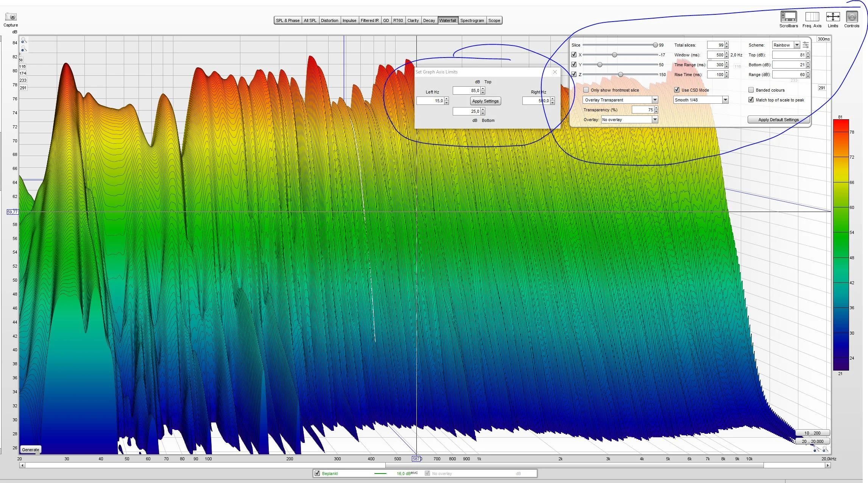This screenshot has width=868, height=483.
Task: Open the Controls gear icon
Action: (x=852, y=17)
